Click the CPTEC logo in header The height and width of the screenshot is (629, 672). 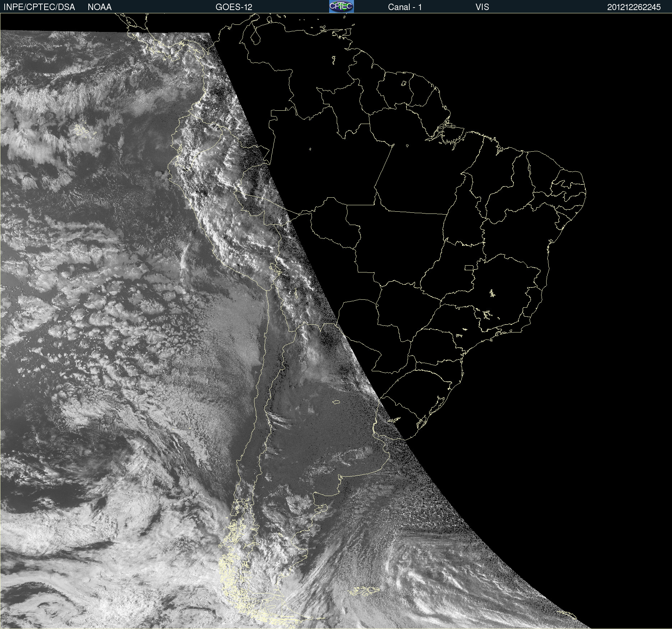341,6
